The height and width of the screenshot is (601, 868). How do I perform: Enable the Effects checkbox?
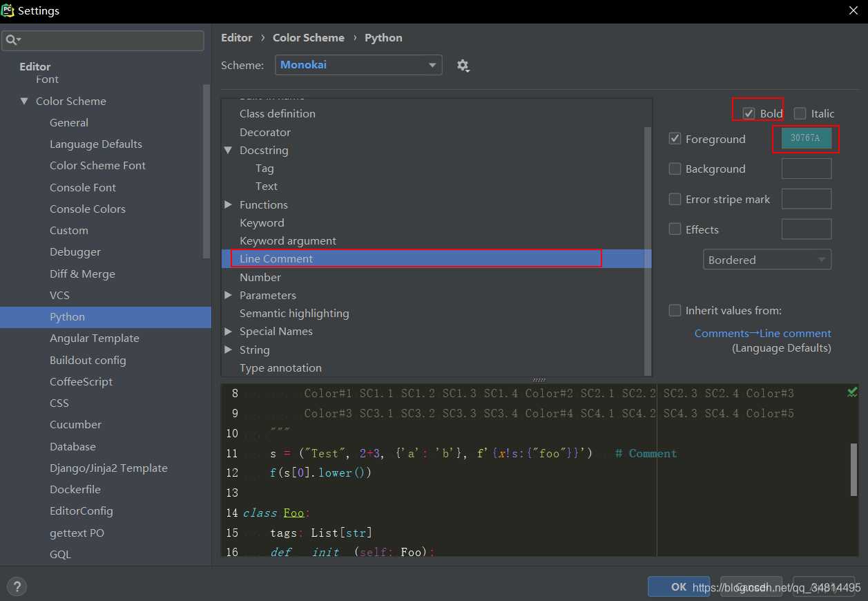coord(675,229)
